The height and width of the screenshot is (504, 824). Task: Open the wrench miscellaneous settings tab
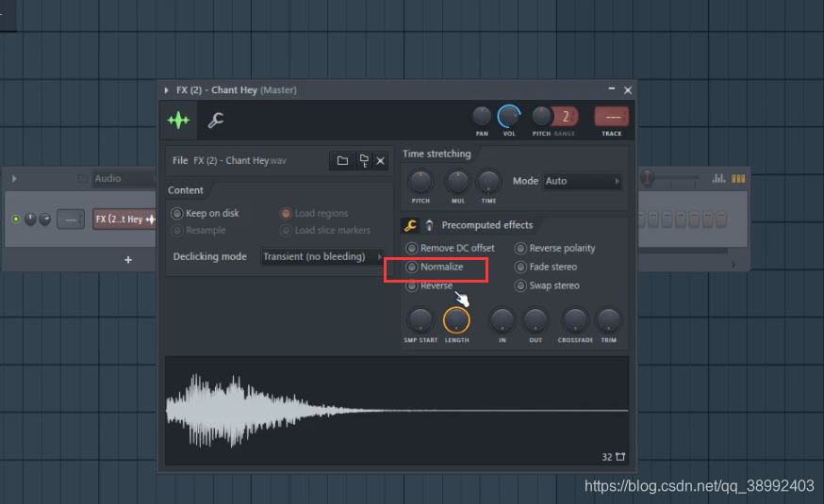tap(216, 121)
